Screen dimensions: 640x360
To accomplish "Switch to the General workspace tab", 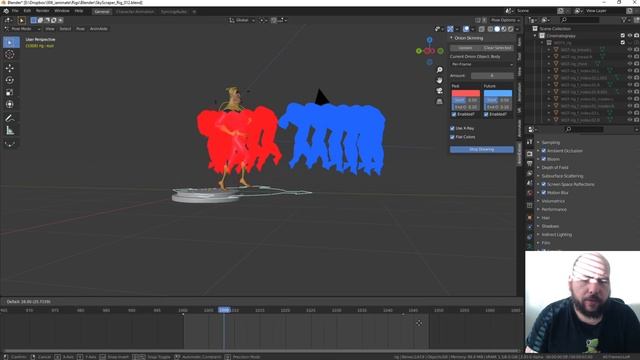I will point(102,11).
